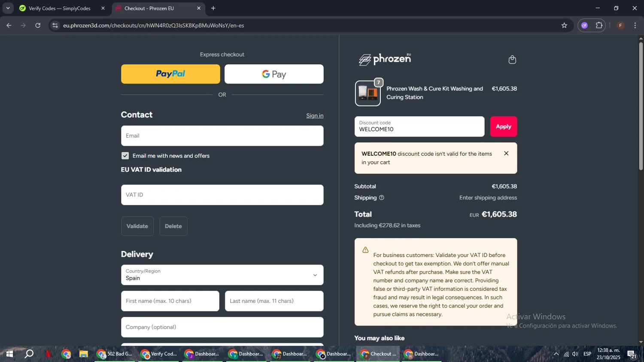Close the Checkout - Phrozen EU tab

(199, 8)
